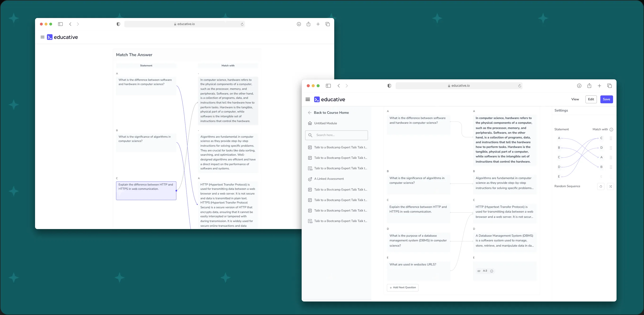644x315 pixels.
Task: Click share icon in front browser window
Action: (x=589, y=86)
